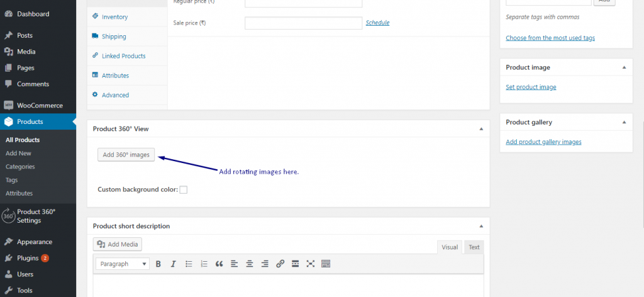Collapse the Product 360° View panel
644x297 pixels.
point(481,129)
